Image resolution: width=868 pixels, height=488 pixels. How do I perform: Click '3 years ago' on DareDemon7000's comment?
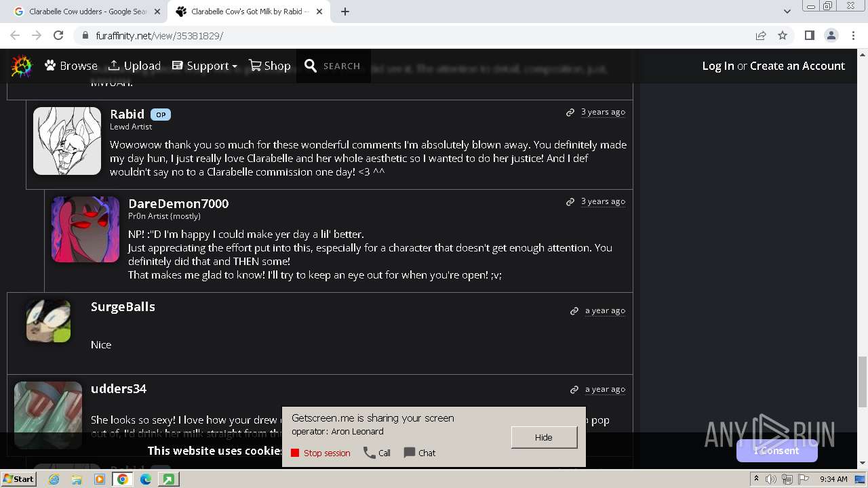pos(603,201)
